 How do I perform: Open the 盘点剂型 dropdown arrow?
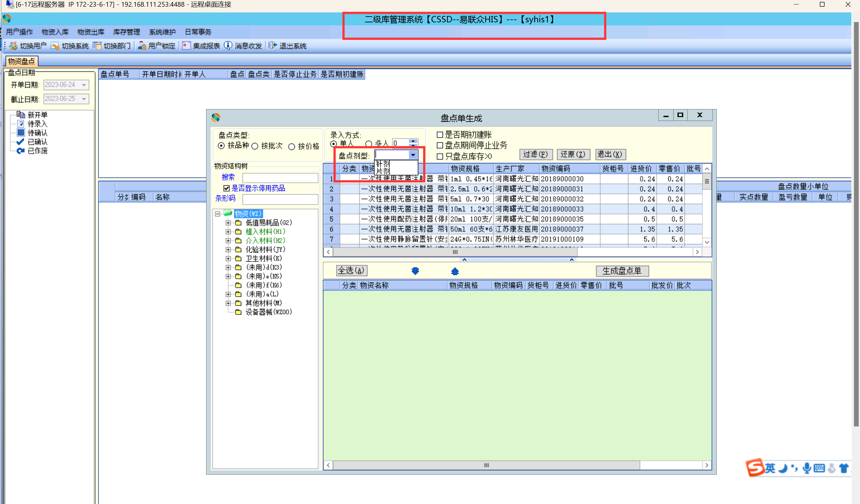[413, 155]
